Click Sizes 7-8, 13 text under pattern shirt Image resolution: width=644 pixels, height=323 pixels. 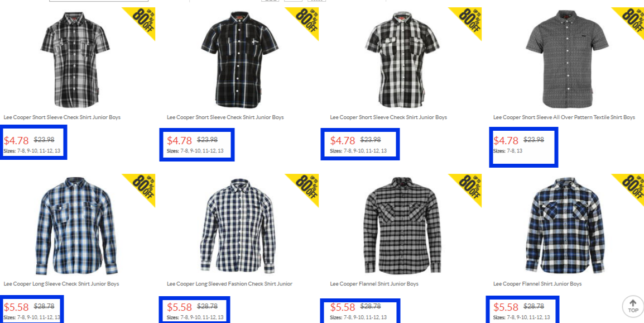[508, 151]
